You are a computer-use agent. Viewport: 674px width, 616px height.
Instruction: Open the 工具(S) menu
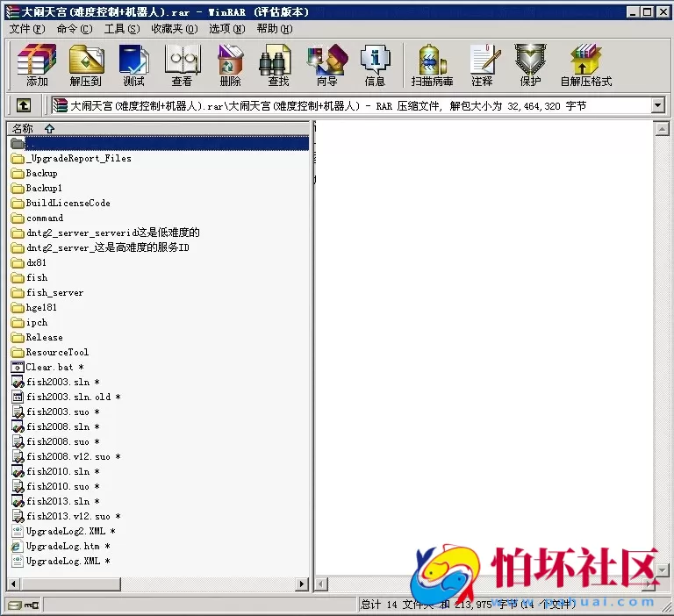coord(121,29)
